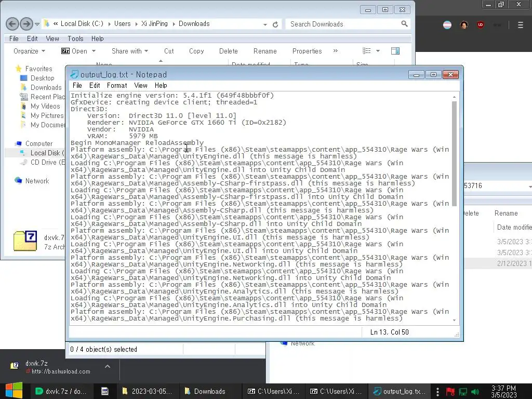Image resolution: width=532 pixels, height=399 pixels.
Task: Click the magnifier icon in Search Downloads
Action: point(404,24)
